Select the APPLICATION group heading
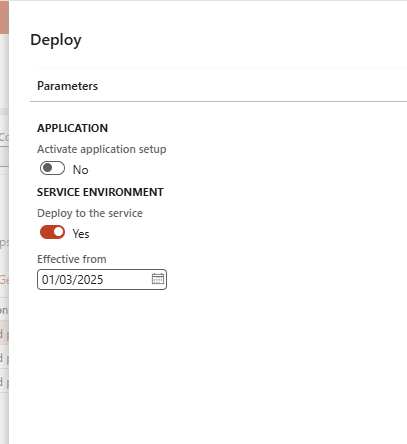 click(72, 128)
